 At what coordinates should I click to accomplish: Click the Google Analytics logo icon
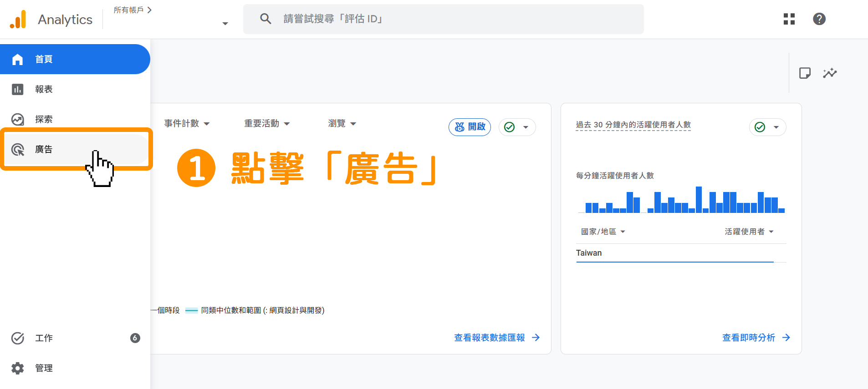click(x=18, y=19)
